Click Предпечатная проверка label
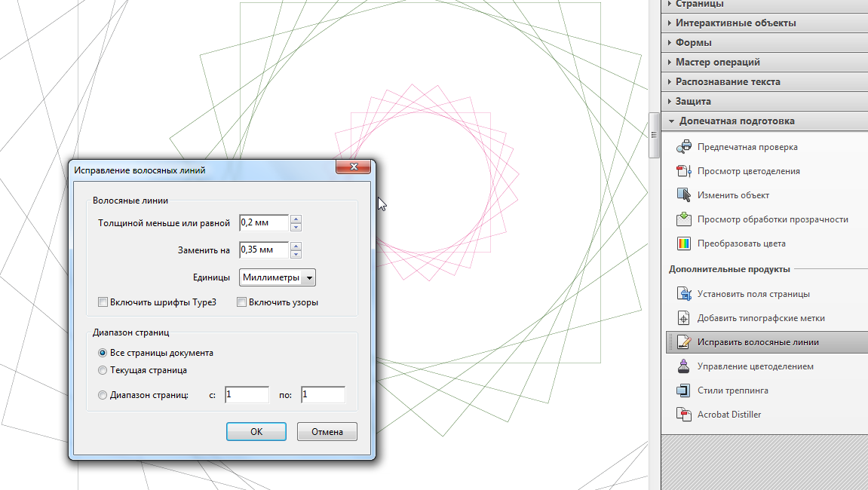The image size is (868, 490). tap(747, 147)
